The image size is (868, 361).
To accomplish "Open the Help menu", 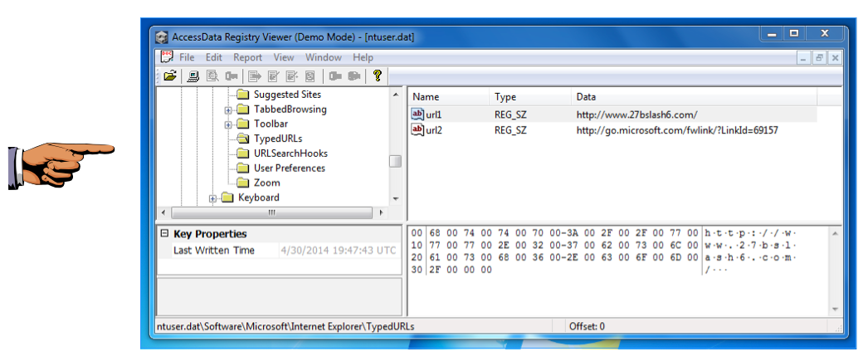I will [x=363, y=57].
